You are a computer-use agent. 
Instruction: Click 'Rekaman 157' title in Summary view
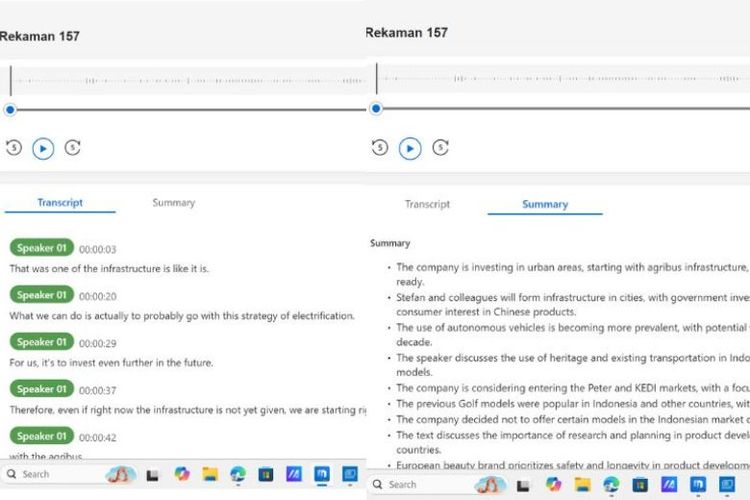click(x=407, y=33)
